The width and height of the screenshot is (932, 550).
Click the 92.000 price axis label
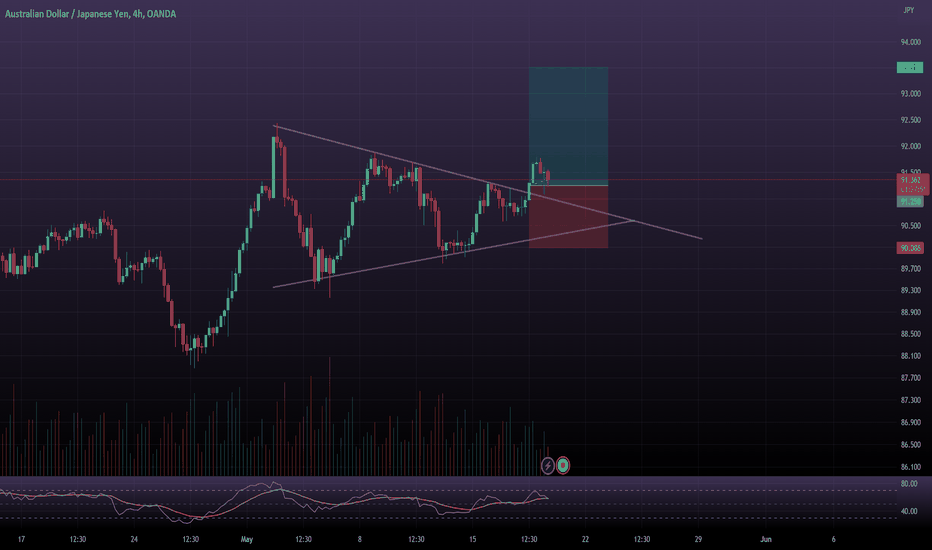[x=911, y=146]
